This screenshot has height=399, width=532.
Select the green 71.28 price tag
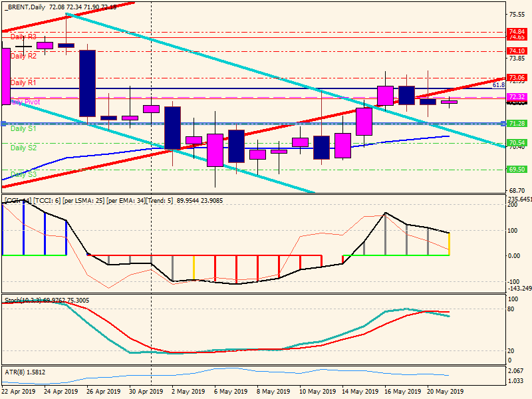click(x=517, y=124)
